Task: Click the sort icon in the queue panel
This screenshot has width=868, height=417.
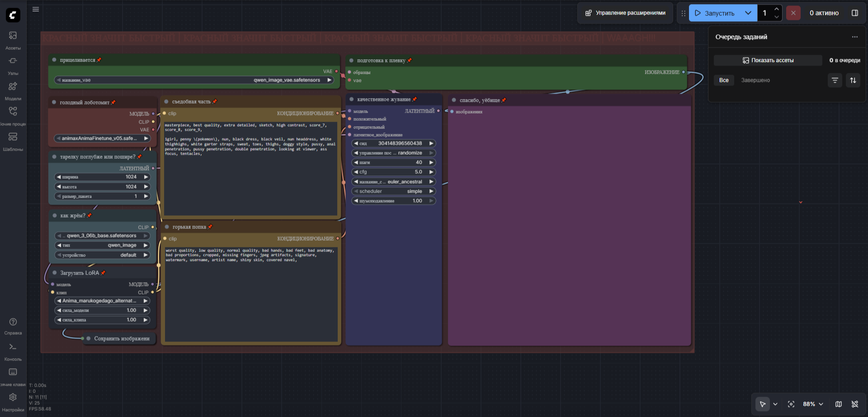Action: (x=853, y=81)
